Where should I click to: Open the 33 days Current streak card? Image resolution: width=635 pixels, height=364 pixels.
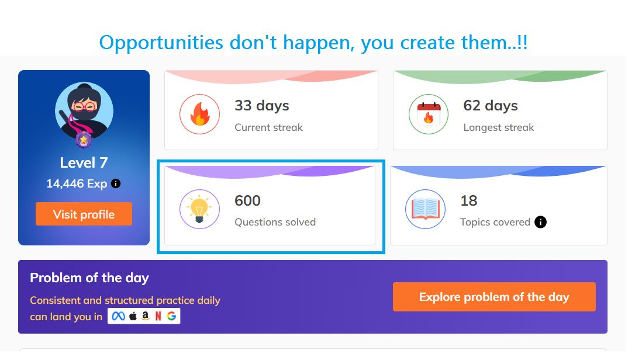pyautogui.click(x=271, y=110)
